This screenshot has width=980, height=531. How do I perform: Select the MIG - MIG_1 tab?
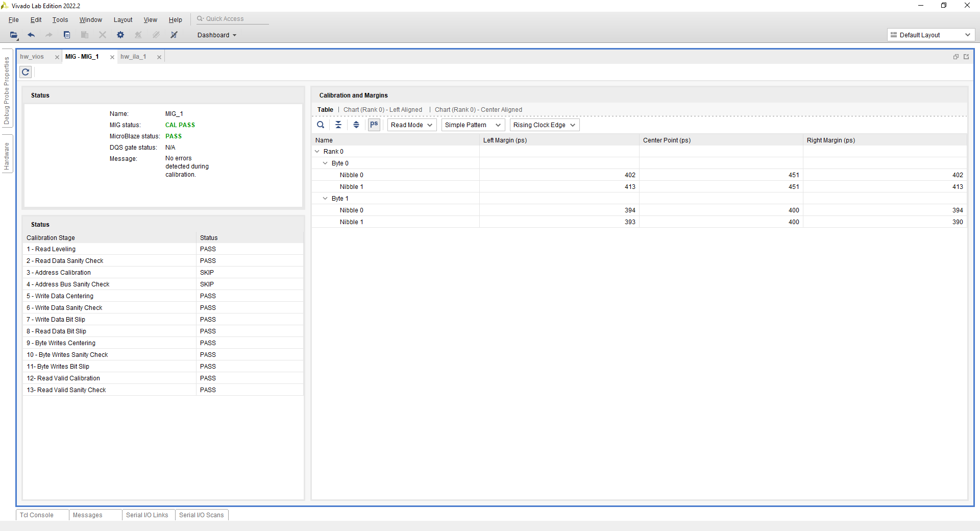coord(82,57)
